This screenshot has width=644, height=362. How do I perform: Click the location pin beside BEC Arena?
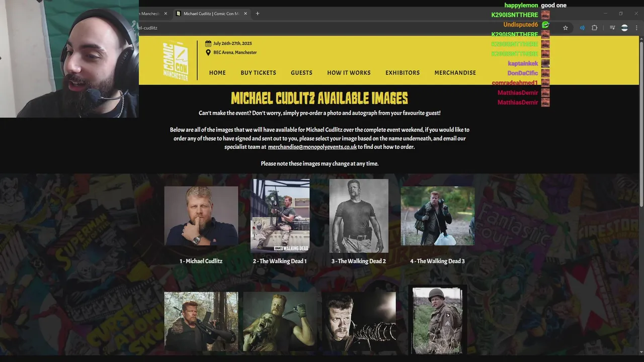pyautogui.click(x=208, y=52)
